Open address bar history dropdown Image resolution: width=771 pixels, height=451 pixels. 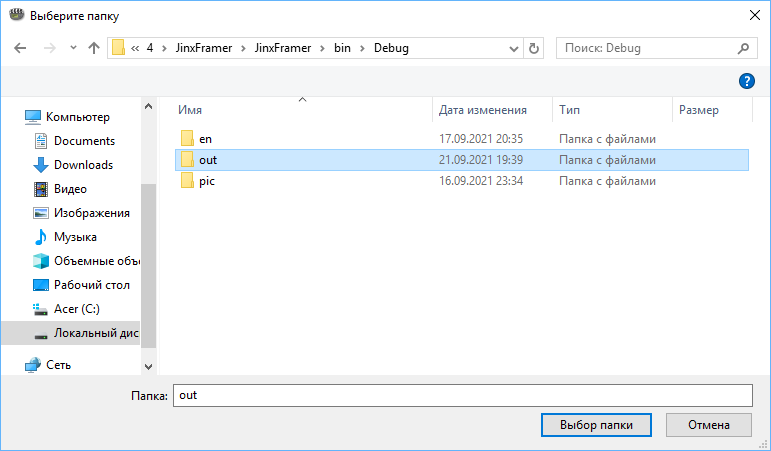(x=514, y=48)
